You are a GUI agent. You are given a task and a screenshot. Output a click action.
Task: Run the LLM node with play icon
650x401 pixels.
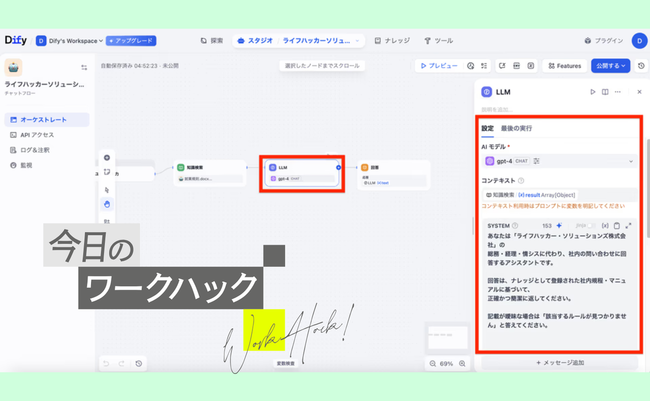click(x=592, y=91)
